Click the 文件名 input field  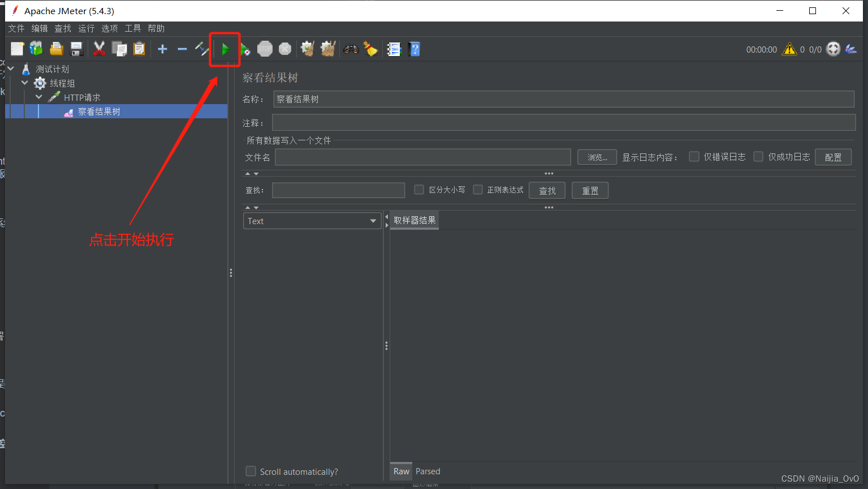(423, 157)
